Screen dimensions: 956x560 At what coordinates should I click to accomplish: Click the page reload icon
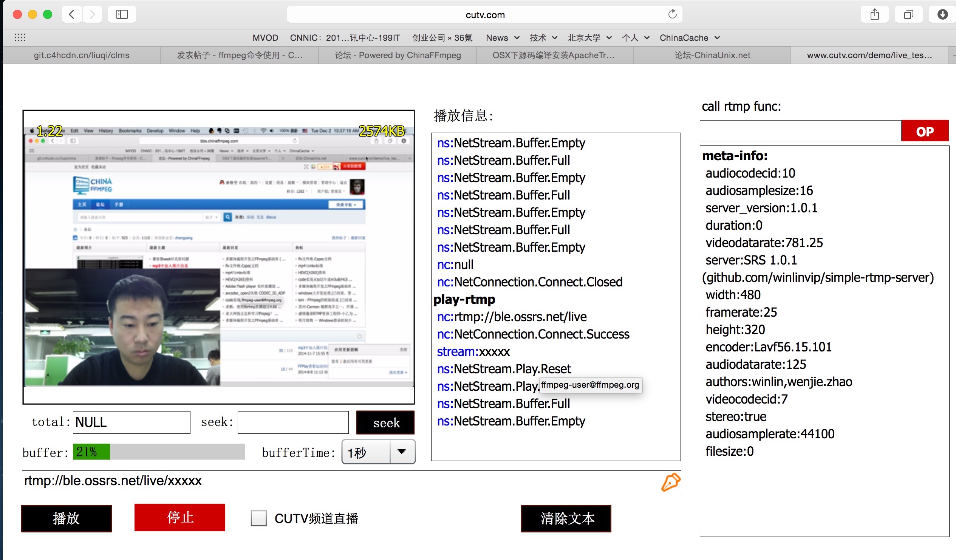click(x=672, y=14)
